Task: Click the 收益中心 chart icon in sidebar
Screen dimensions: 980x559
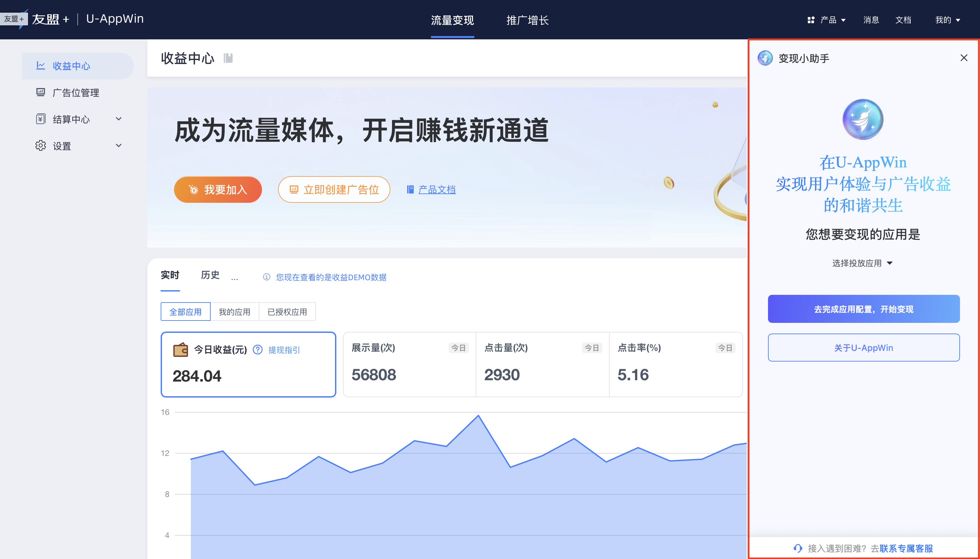Action: point(41,66)
